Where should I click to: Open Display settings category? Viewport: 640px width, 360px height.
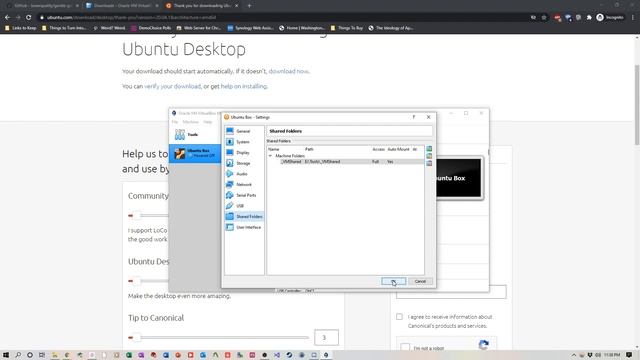pos(244,152)
